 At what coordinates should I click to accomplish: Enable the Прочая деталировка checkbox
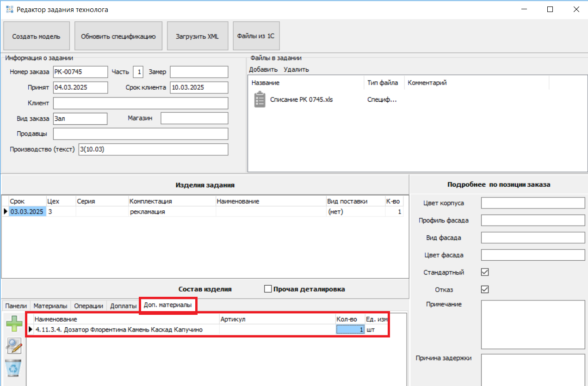tap(268, 289)
